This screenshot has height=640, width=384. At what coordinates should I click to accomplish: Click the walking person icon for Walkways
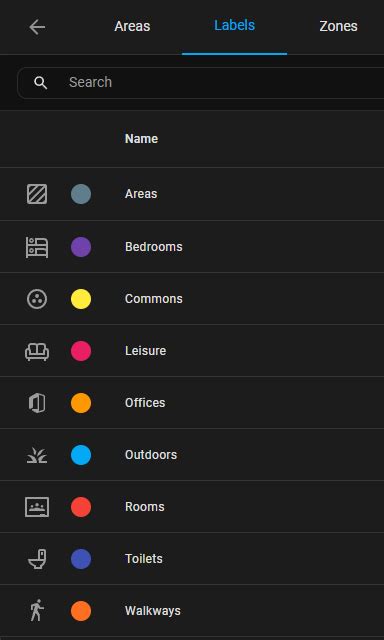[x=37, y=611]
